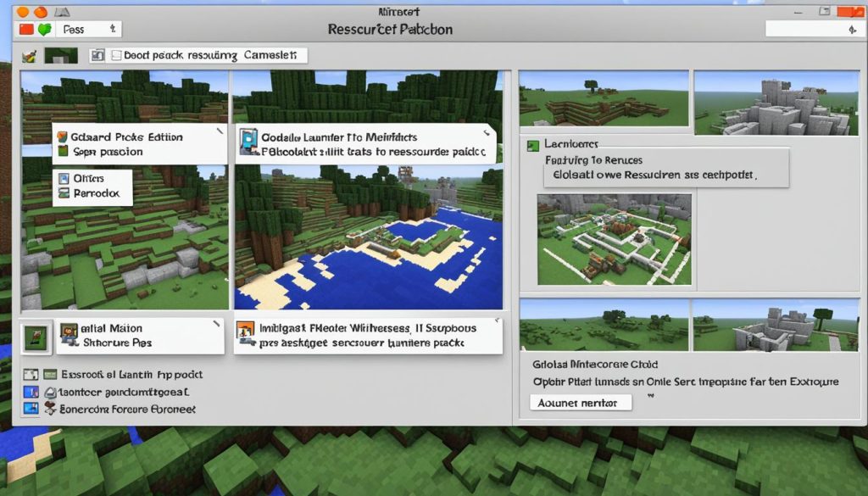The height and width of the screenshot is (496, 868).
Task: Select the pickaxe tool icon in the toolbar
Action: point(29,55)
